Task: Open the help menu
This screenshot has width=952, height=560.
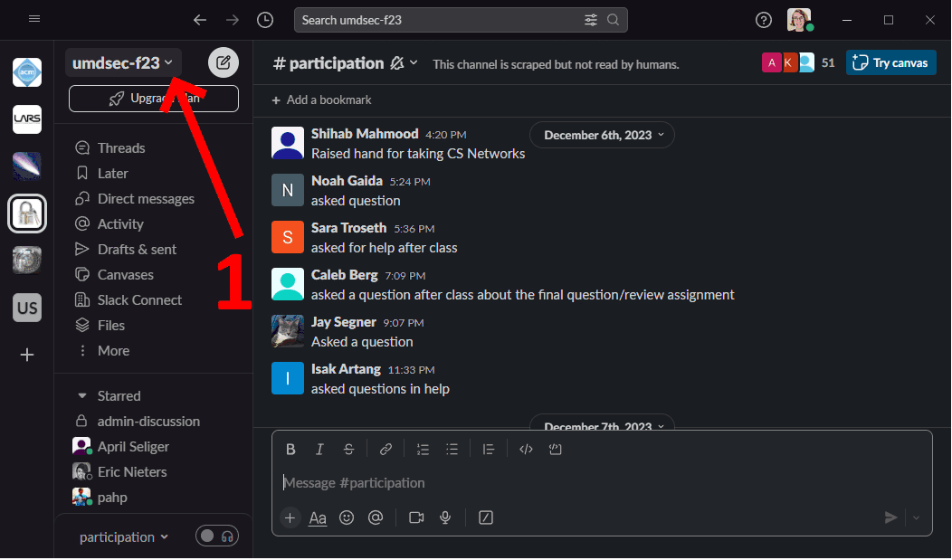Action: pyautogui.click(x=764, y=20)
